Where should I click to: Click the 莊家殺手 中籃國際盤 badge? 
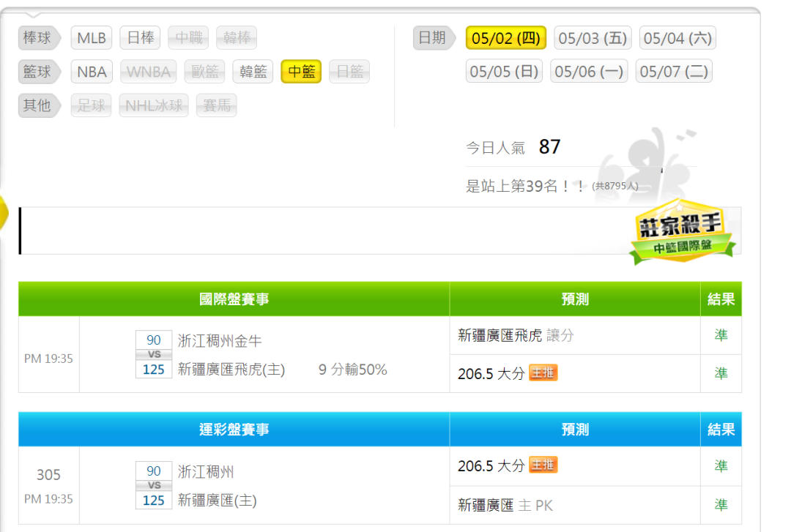click(x=682, y=232)
